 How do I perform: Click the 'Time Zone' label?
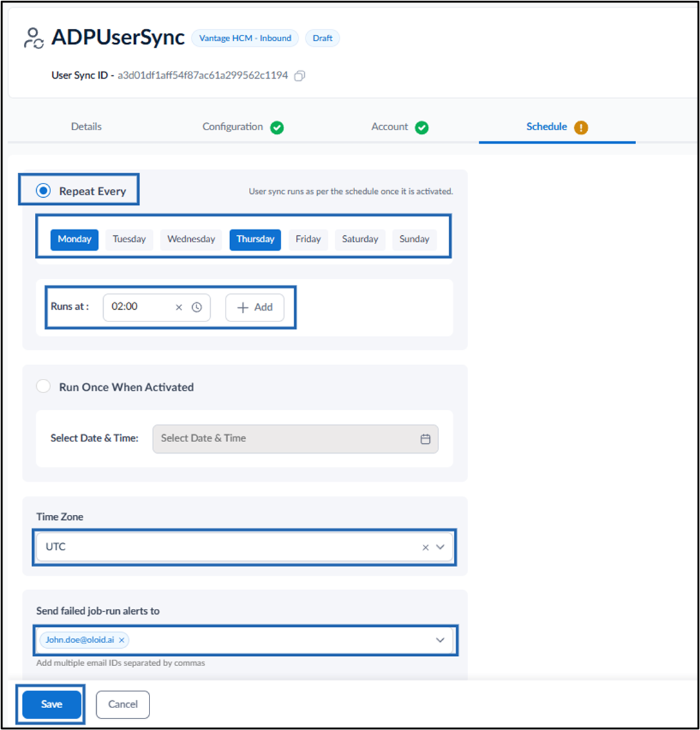tap(59, 517)
